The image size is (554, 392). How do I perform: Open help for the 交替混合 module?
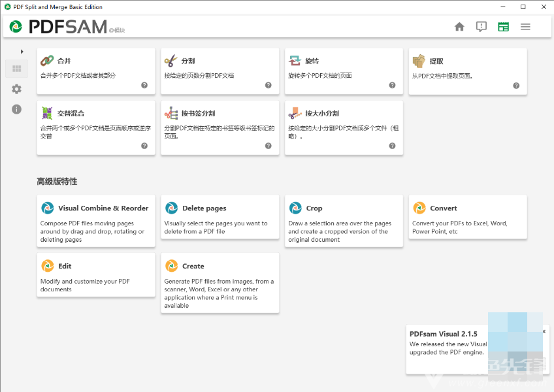pos(144,146)
